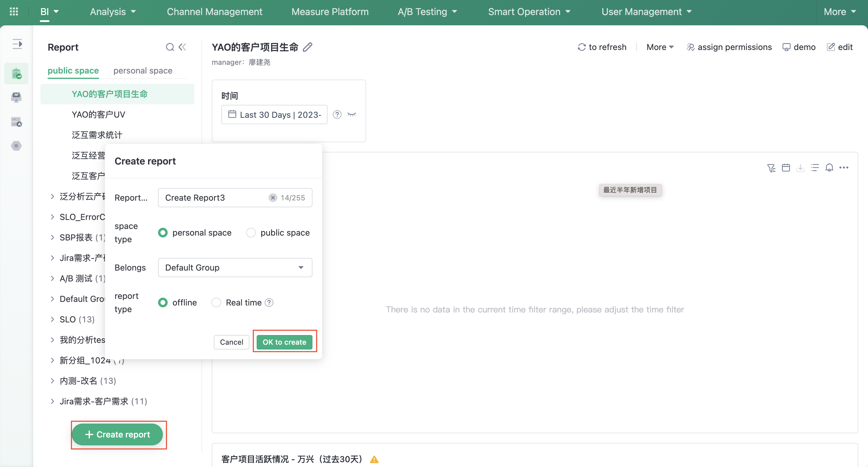The width and height of the screenshot is (868, 467).
Task: Switch to the personal space tab
Action: (143, 71)
